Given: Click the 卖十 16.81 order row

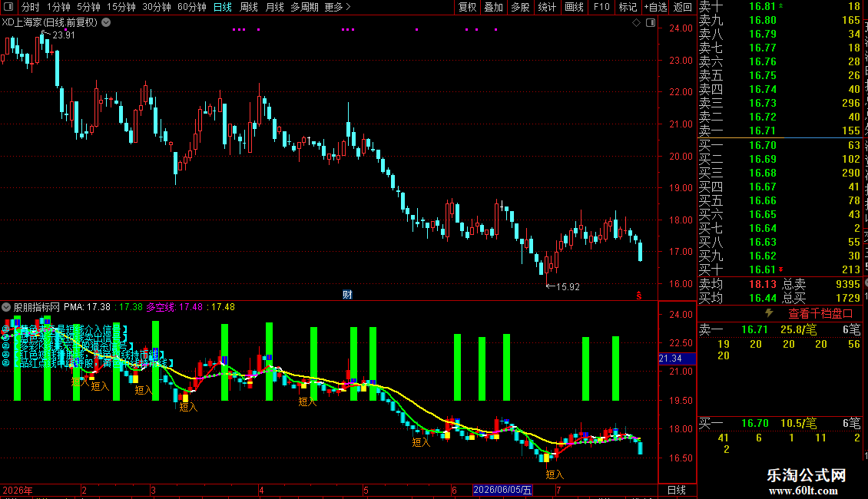Looking at the screenshot, I should [780, 6].
